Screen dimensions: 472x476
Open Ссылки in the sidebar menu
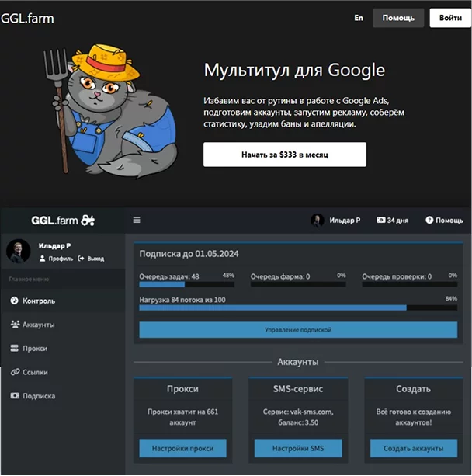(x=36, y=372)
